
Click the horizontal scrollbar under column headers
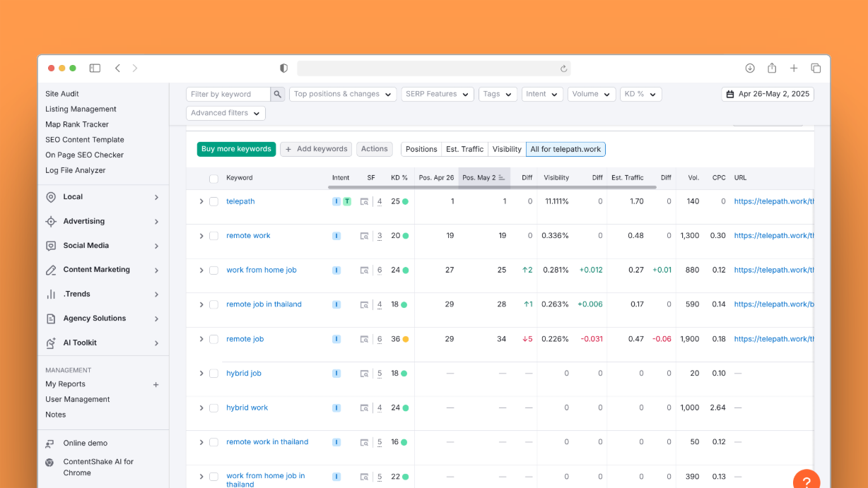492,188
